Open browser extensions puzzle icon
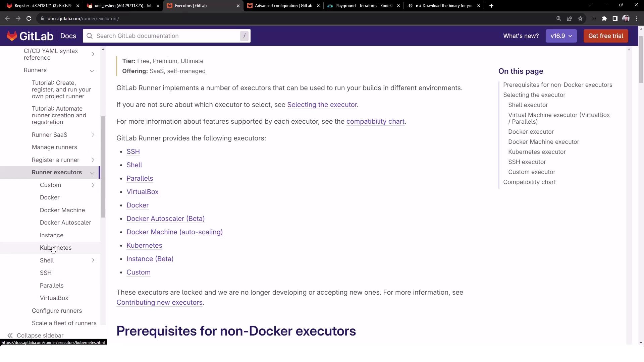This screenshot has width=644, height=362. click(x=604, y=18)
